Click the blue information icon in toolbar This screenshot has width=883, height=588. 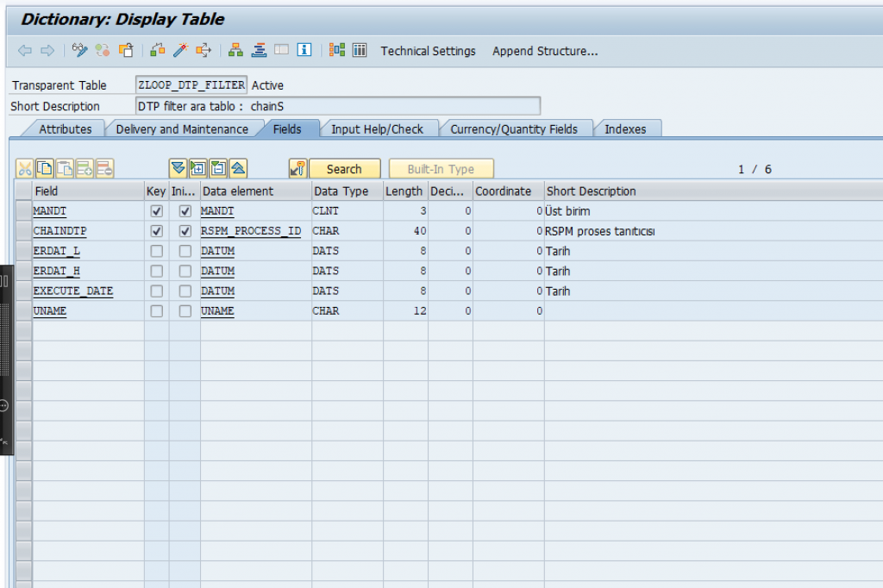pos(304,51)
